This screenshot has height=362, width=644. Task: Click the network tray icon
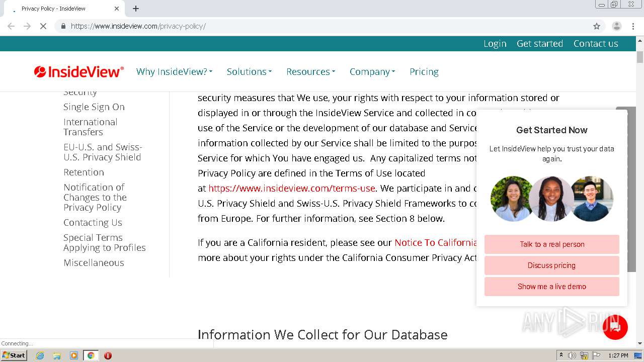(x=584, y=355)
